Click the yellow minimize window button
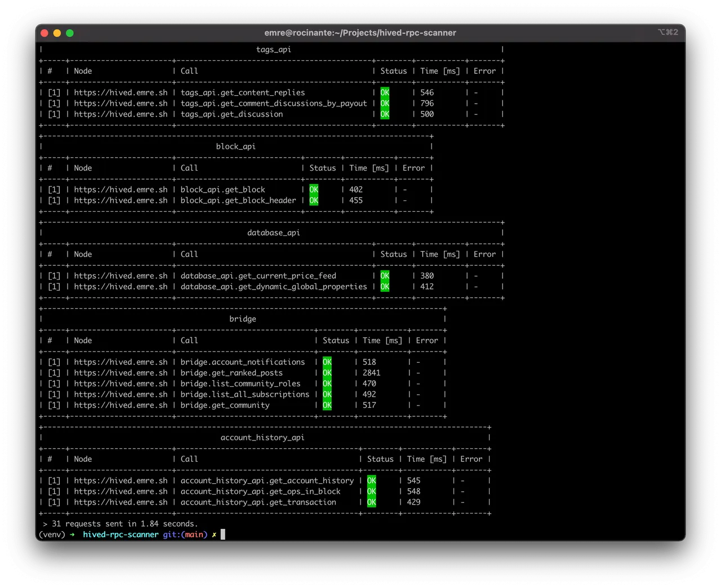The height and width of the screenshot is (588, 721). (57, 33)
